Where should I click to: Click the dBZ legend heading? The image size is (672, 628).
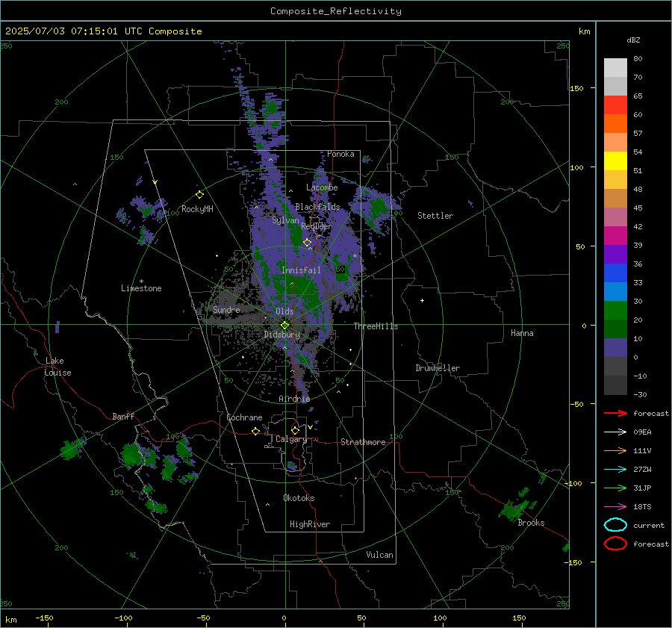tap(633, 40)
